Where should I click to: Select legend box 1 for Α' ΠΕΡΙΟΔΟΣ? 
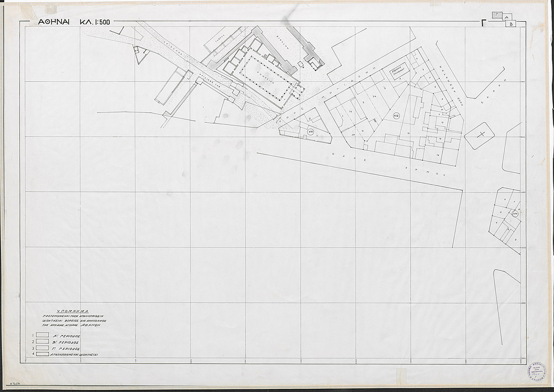(x=43, y=336)
